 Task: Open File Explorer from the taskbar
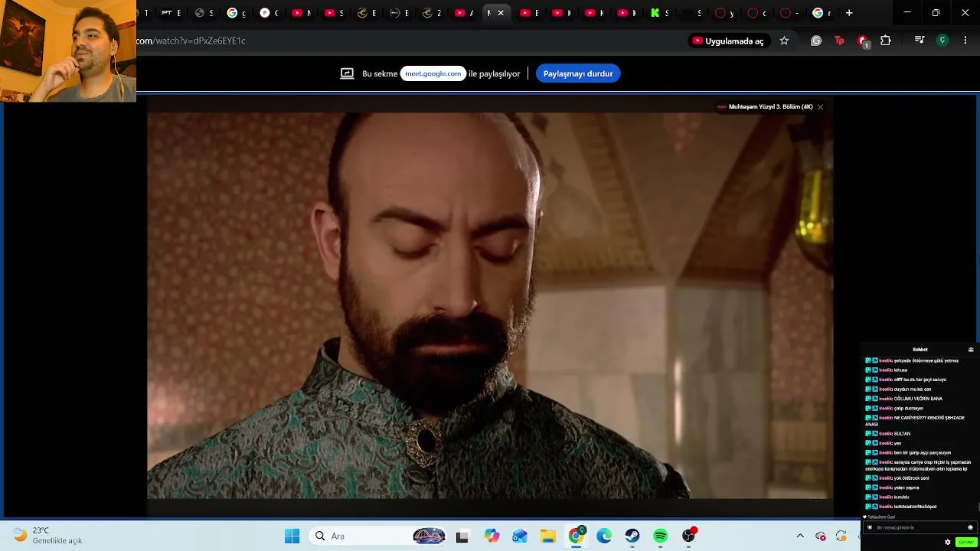pos(548,536)
